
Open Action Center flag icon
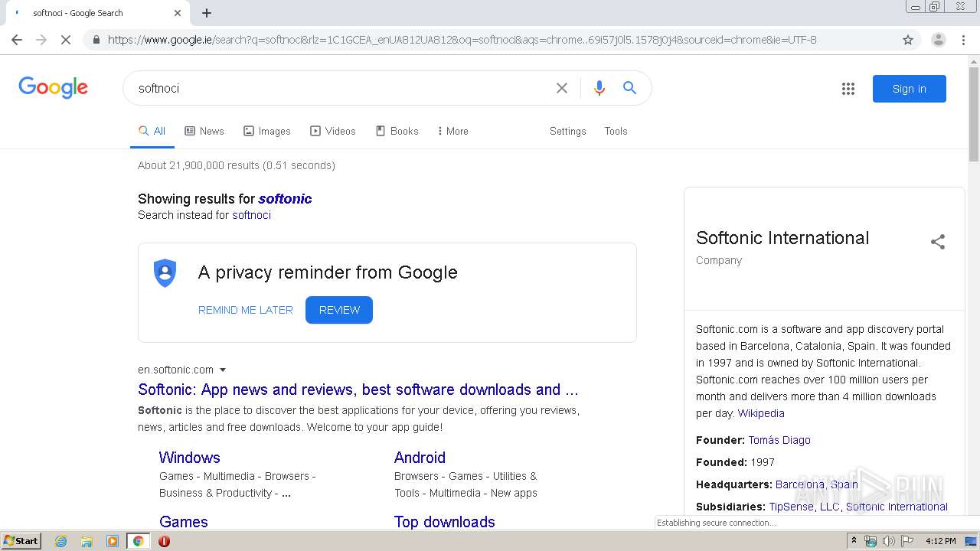pos(906,541)
